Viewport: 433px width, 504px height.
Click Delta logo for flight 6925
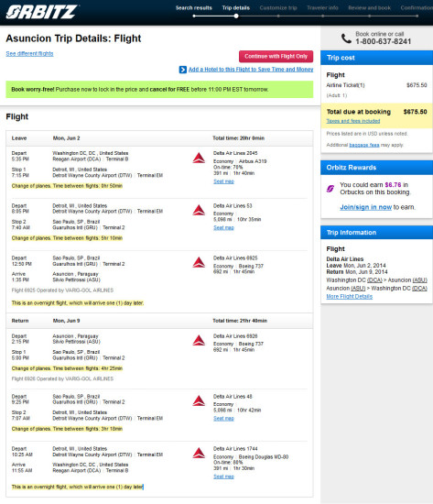[x=199, y=263]
